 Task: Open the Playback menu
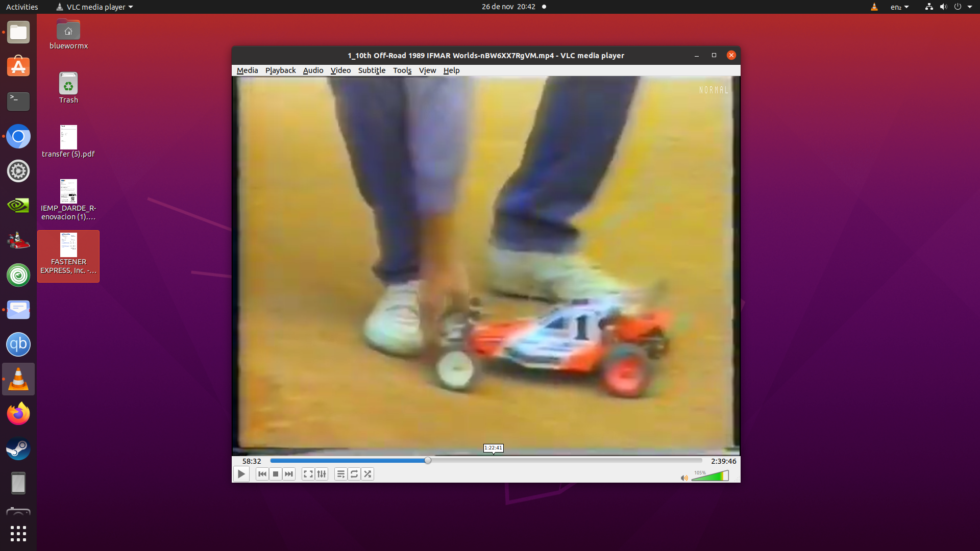(x=280, y=70)
